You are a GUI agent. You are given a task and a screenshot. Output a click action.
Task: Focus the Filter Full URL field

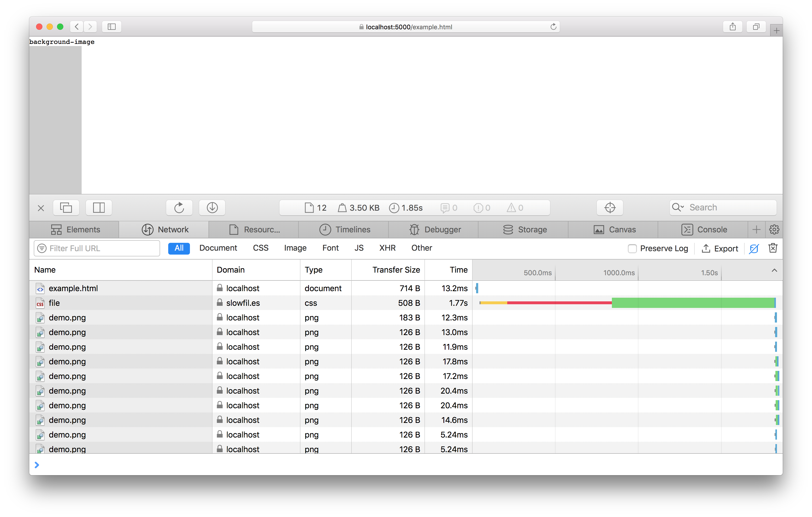point(97,248)
